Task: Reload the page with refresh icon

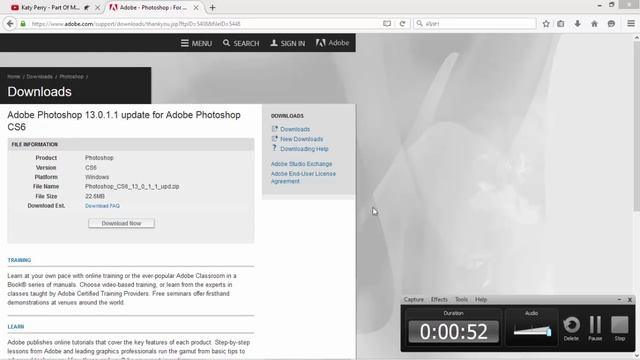Action: pos(402,24)
